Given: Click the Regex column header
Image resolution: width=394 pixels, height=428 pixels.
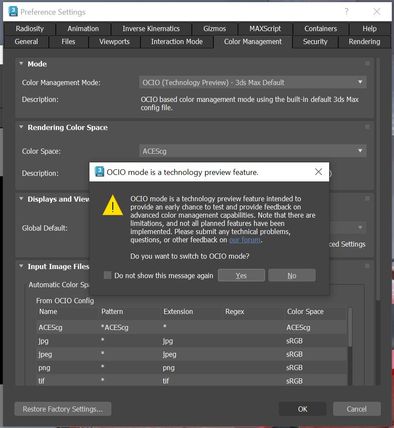Looking at the screenshot, I should (x=235, y=311).
